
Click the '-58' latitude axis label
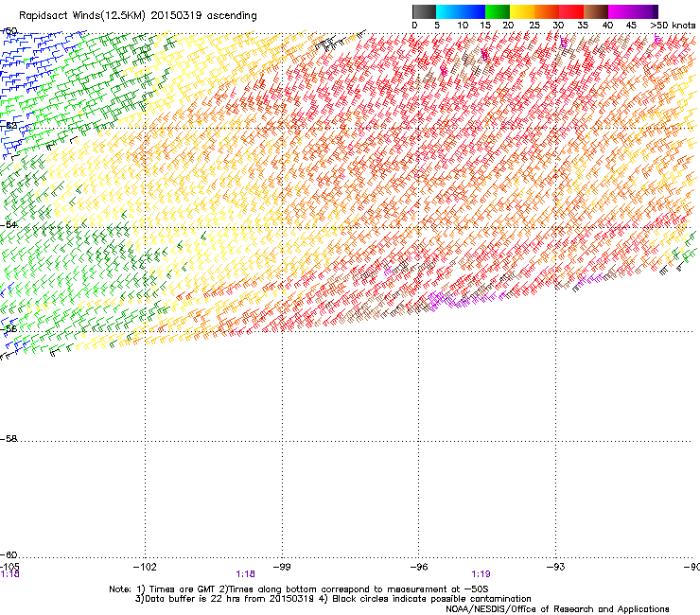(9, 439)
